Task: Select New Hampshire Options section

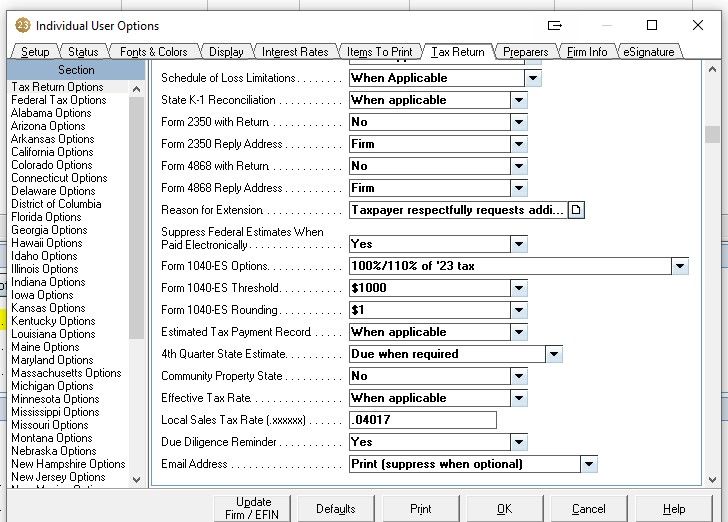Action: pyautogui.click(x=68, y=464)
